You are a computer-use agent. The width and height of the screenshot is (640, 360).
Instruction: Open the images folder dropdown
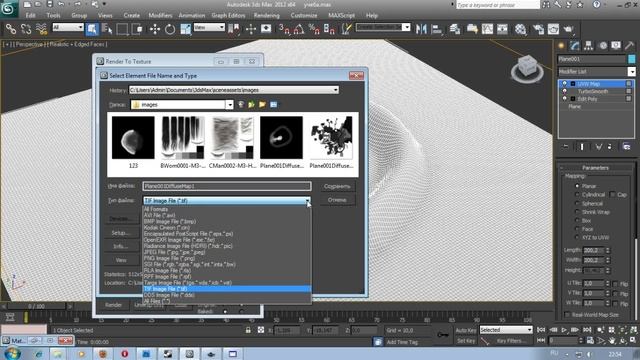(229, 105)
